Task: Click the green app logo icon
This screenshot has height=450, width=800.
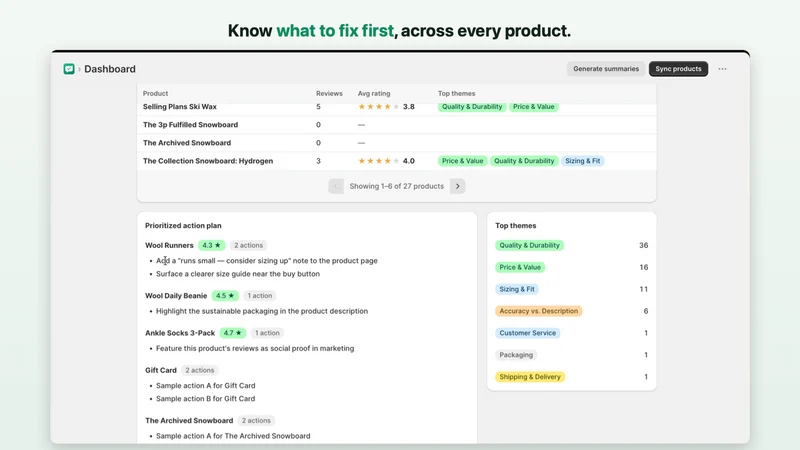Action: (69, 69)
